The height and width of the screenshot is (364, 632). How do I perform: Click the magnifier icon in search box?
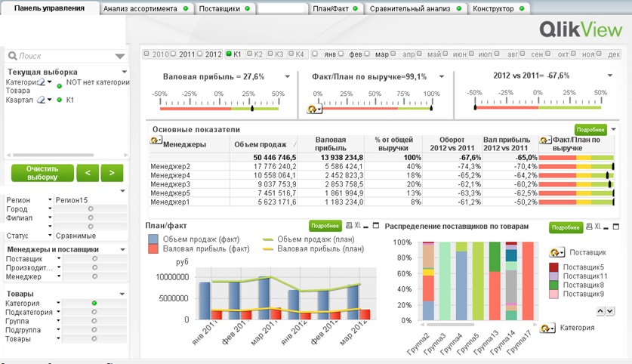13,56
